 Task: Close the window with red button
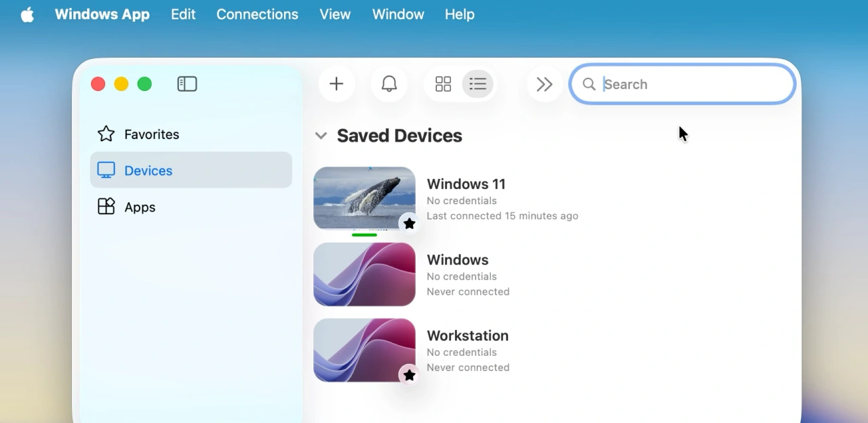pos(98,84)
